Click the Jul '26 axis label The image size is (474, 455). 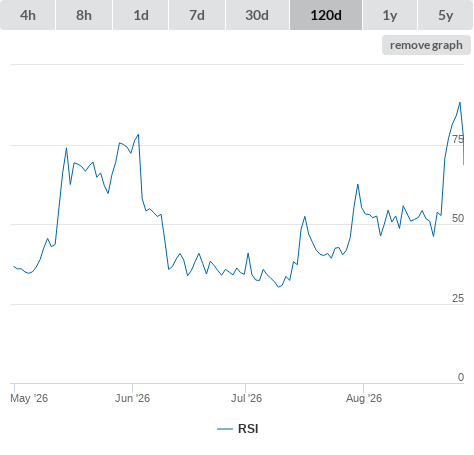pos(246,398)
